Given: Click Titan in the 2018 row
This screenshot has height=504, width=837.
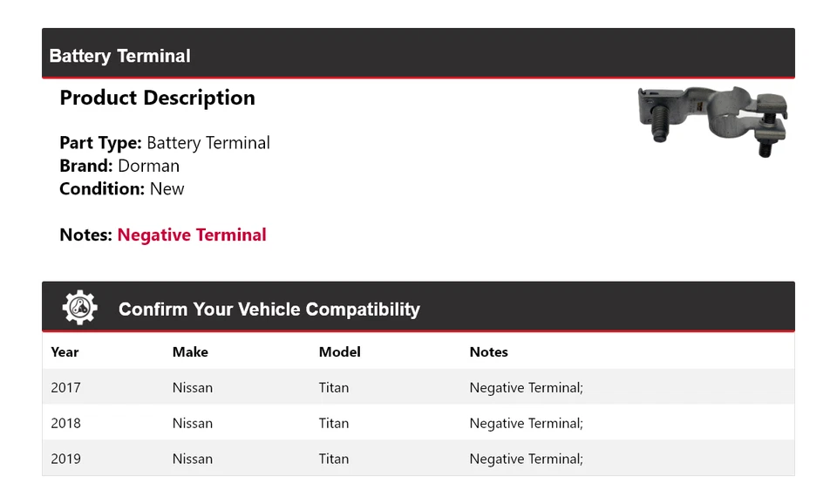Looking at the screenshot, I should [x=333, y=423].
